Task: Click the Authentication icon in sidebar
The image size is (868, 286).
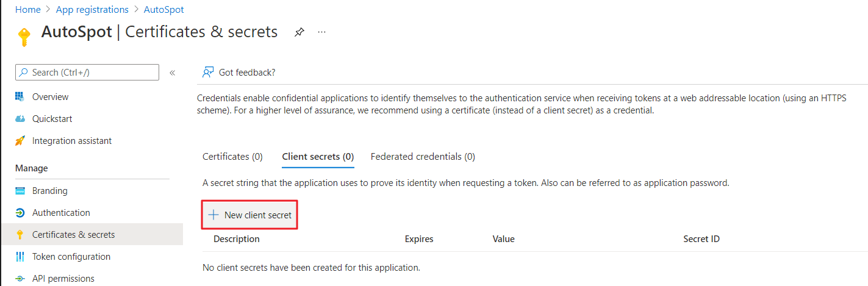Action: click(20, 213)
